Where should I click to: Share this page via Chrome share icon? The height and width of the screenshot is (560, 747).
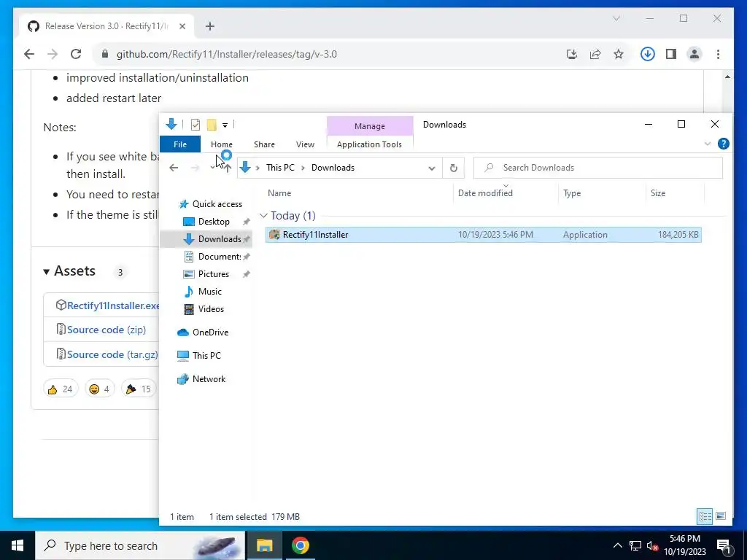coord(595,54)
